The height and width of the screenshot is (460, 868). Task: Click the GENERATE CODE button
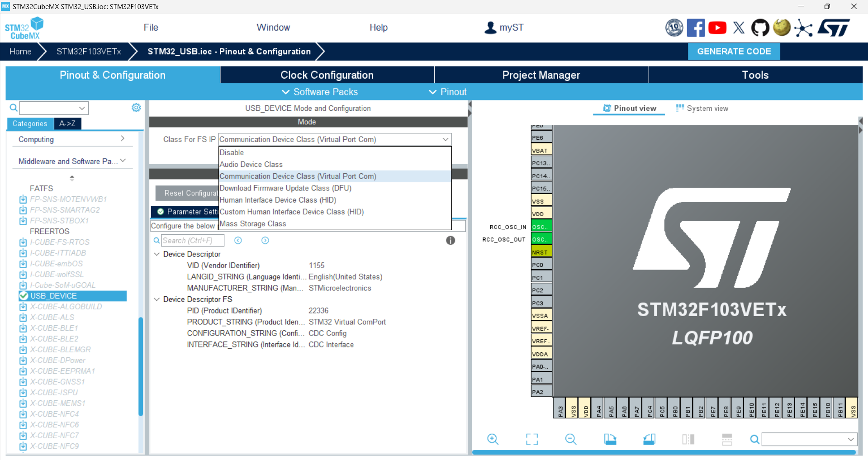[x=734, y=51]
